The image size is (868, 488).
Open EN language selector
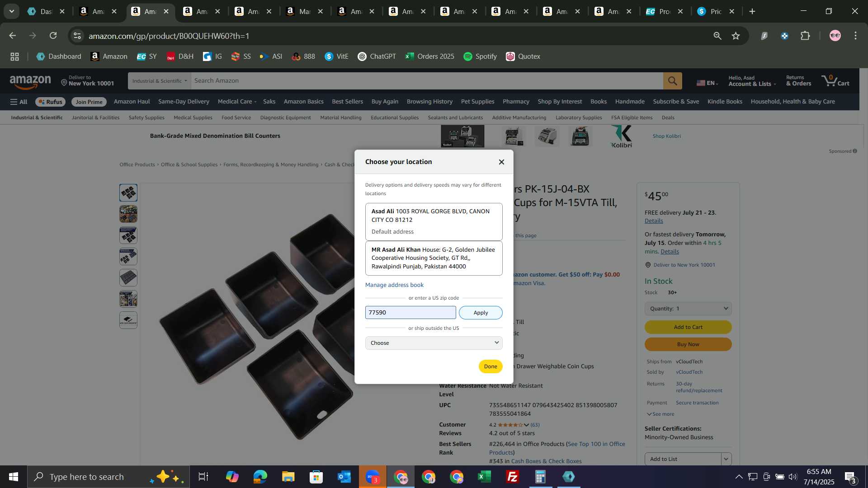[707, 83]
